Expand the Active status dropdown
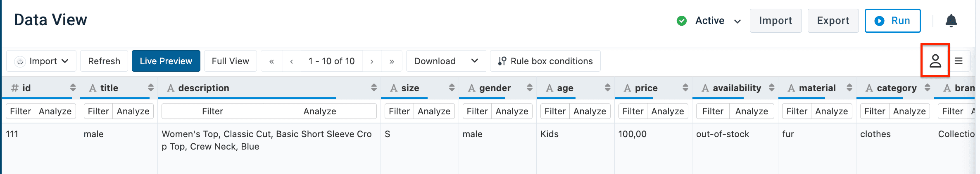 (737, 21)
